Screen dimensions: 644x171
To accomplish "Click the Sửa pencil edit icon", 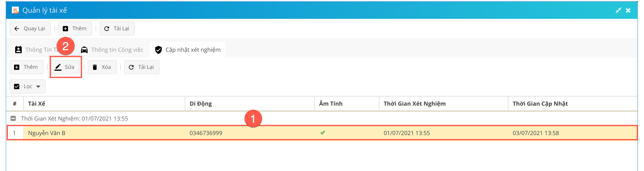I will point(58,67).
